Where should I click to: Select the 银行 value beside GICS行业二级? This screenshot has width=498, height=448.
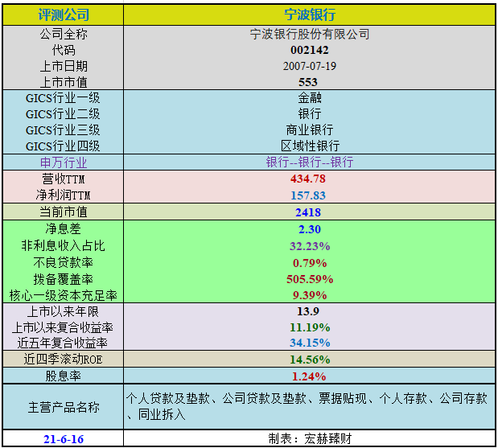pyautogui.click(x=310, y=114)
